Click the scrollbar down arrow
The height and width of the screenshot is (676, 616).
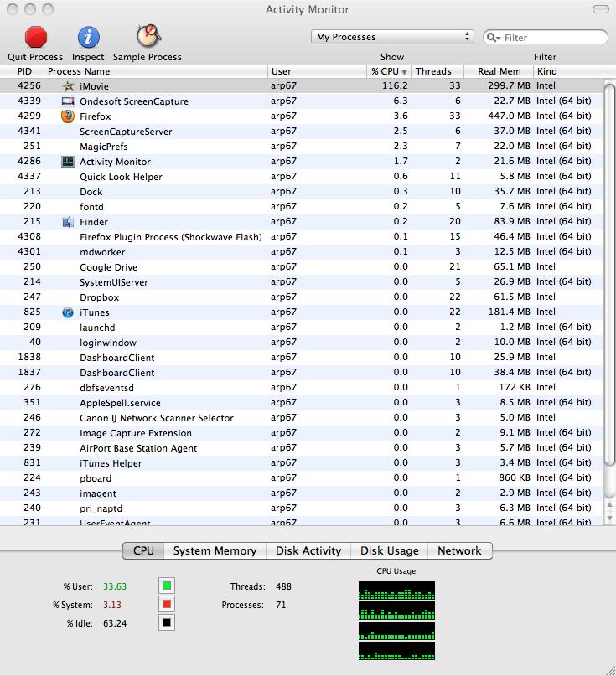[609, 518]
